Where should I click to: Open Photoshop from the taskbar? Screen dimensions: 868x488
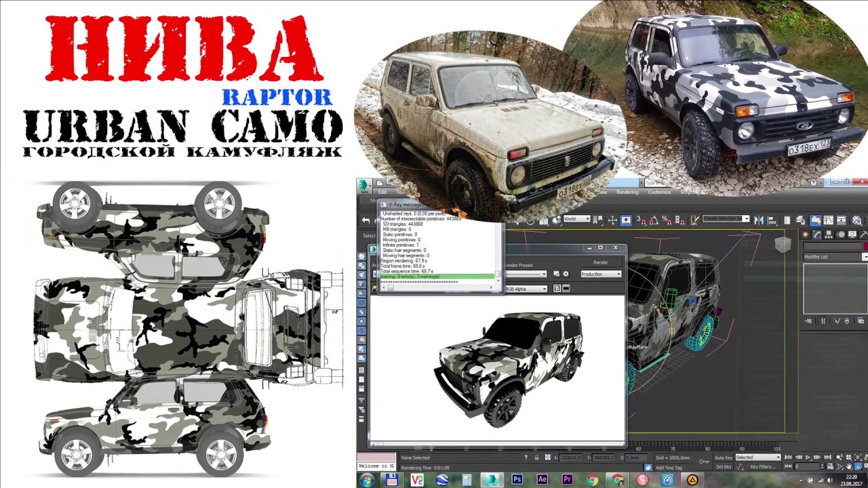[517, 480]
